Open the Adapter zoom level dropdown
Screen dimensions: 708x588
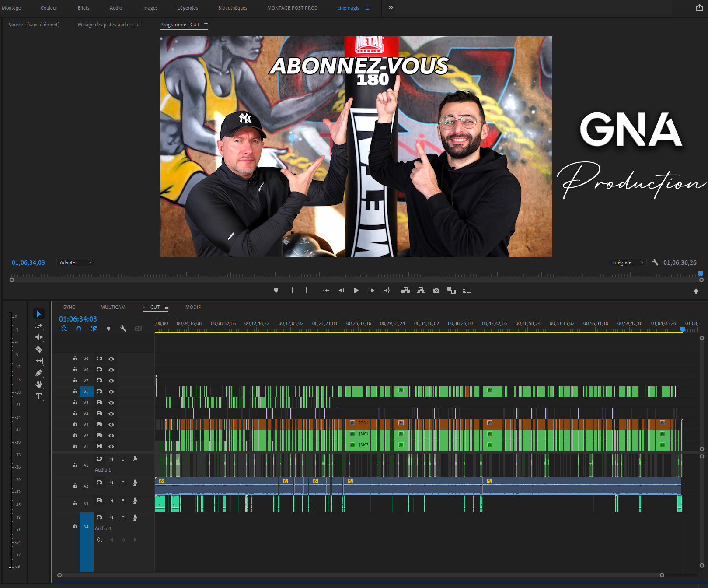point(75,262)
